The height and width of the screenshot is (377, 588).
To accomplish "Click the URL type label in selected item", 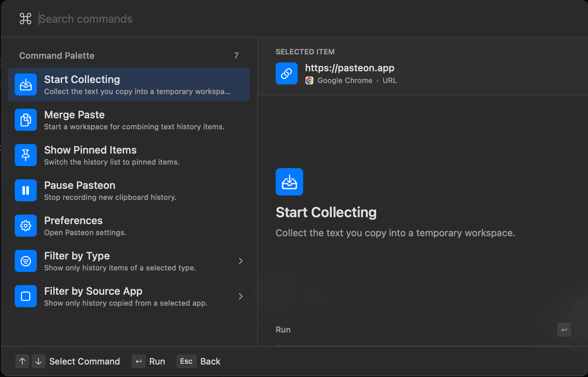I will 390,80.
